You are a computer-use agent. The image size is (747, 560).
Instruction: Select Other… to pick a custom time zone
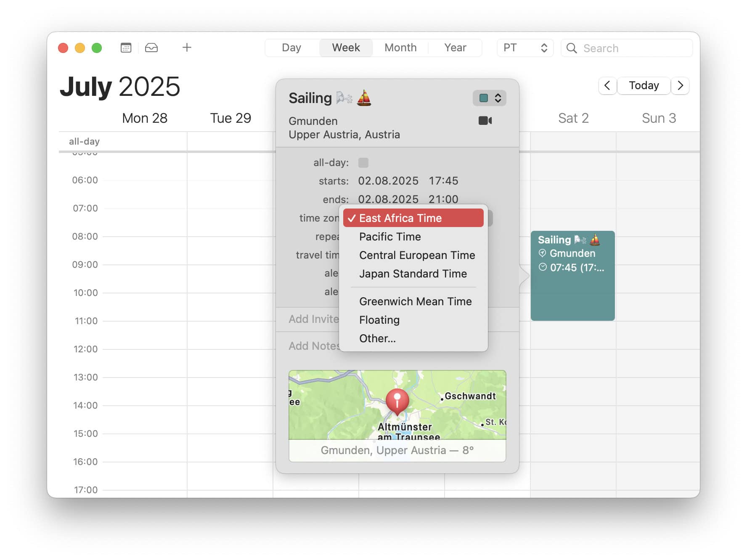click(x=377, y=338)
